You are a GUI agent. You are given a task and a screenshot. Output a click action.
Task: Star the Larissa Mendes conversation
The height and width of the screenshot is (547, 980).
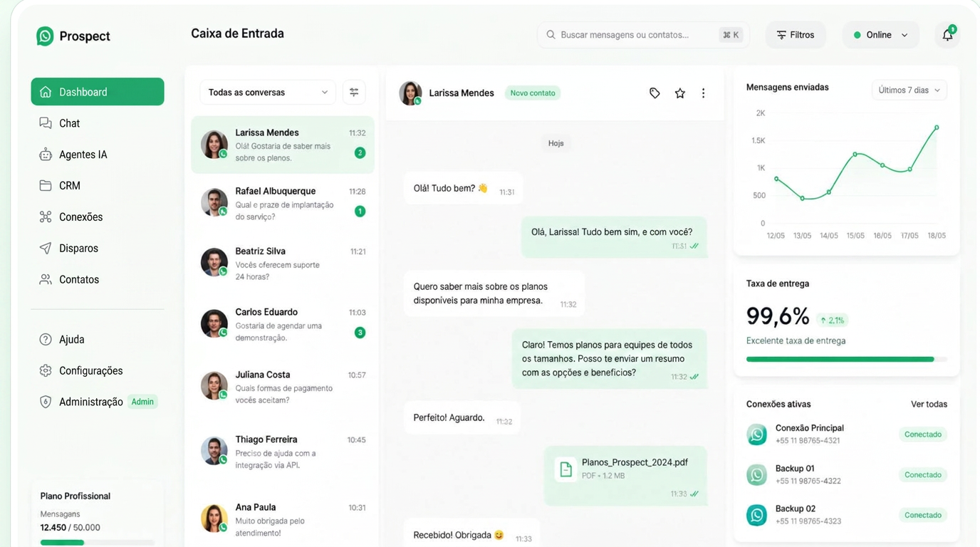[x=680, y=93]
